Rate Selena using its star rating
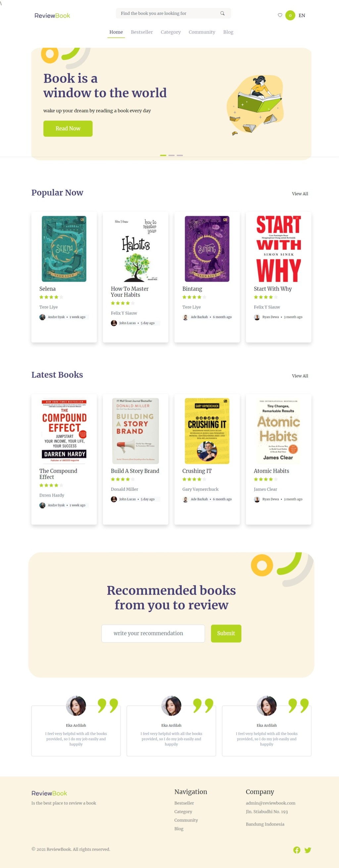This screenshot has width=339, height=868. pyautogui.click(x=51, y=297)
